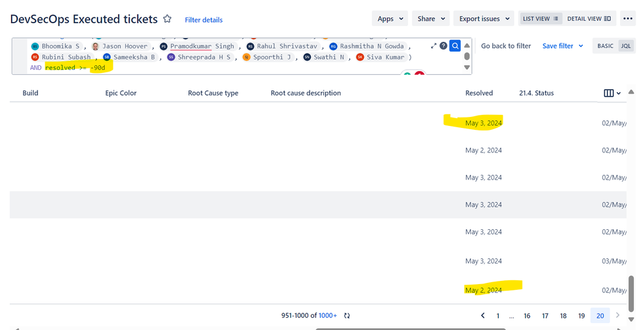Click the Pramodkumar Singh user chip
The width and height of the screenshot is (644, 330).
(x=198, y=46)
